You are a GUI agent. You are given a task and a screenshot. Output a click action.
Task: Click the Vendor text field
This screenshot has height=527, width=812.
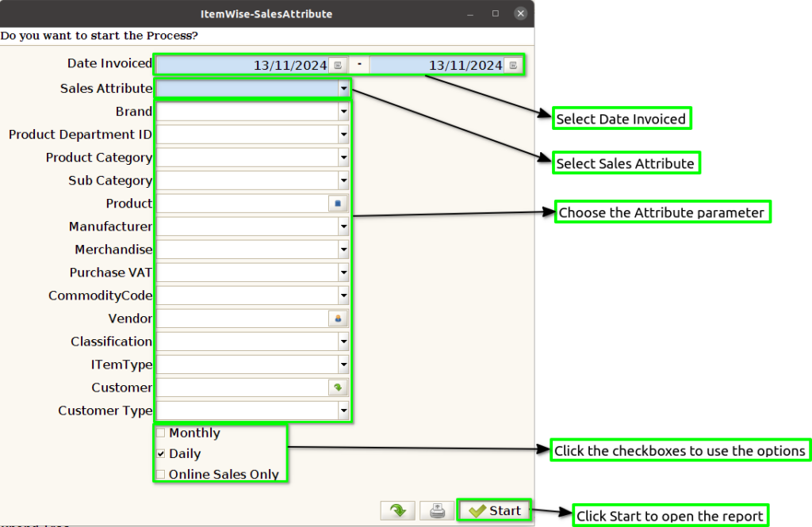coord(243,319)
